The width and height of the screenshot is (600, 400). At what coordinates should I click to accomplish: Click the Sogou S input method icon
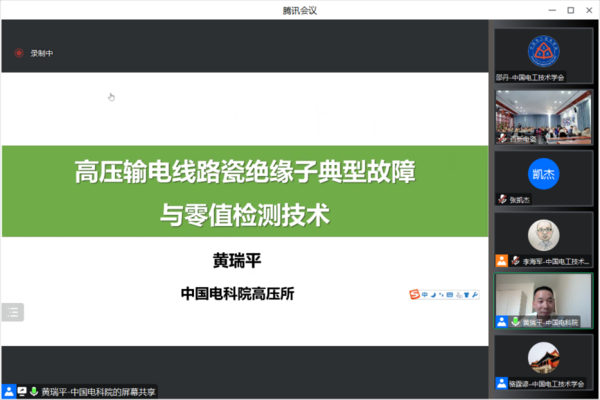pyautogui.click(x=414, y=294)
